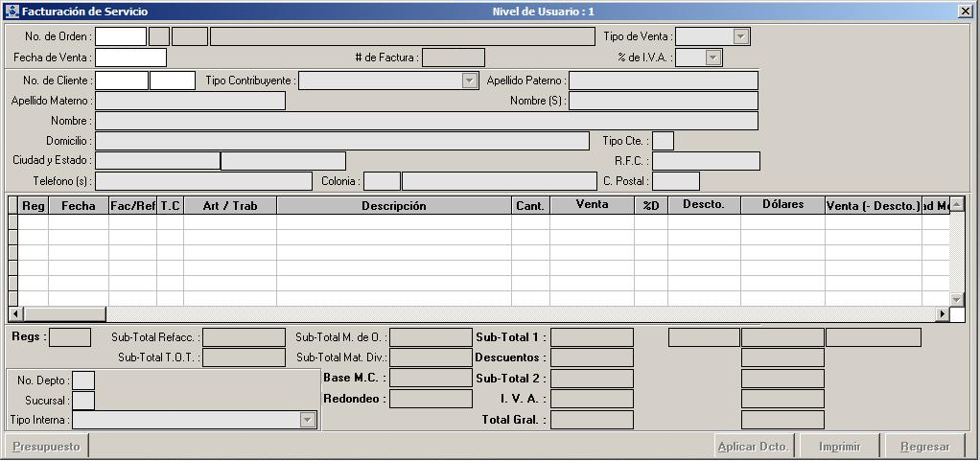Viewport: 980px width, 461px height.
Task: Click the Art / Trab column header
Action: 230,205
